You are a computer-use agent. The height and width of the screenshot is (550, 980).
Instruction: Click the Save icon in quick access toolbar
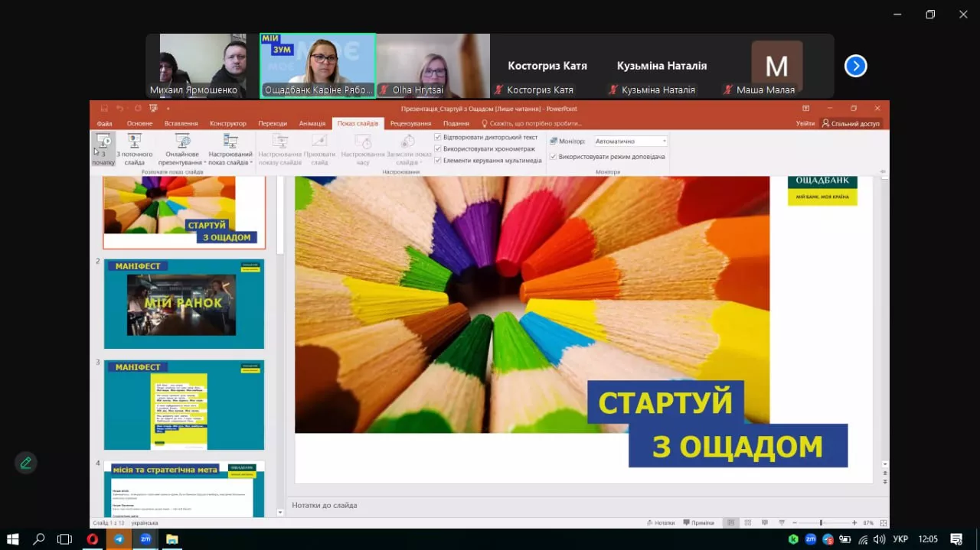(104, 109)
